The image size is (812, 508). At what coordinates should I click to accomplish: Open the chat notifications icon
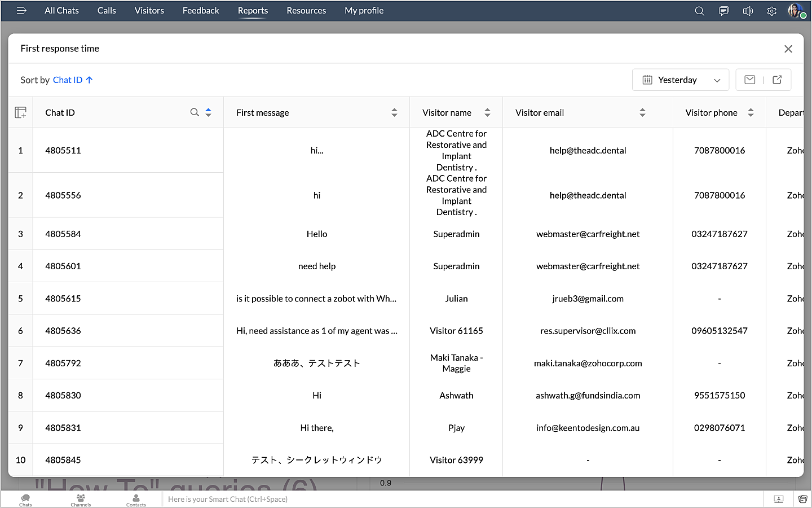pyautogui.click(x=723, y=11)
